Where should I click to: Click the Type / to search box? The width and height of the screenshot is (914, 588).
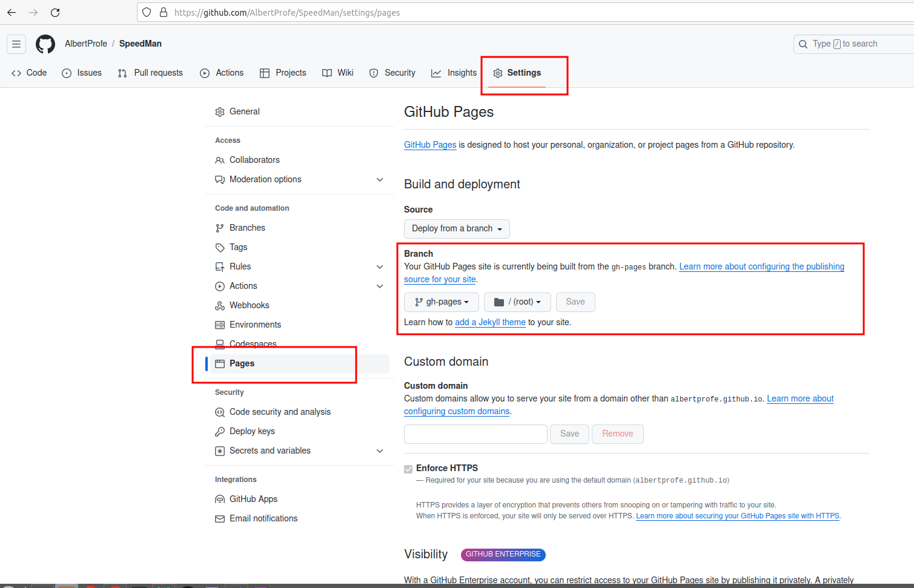pyautogui.click(x=853, y=44)
